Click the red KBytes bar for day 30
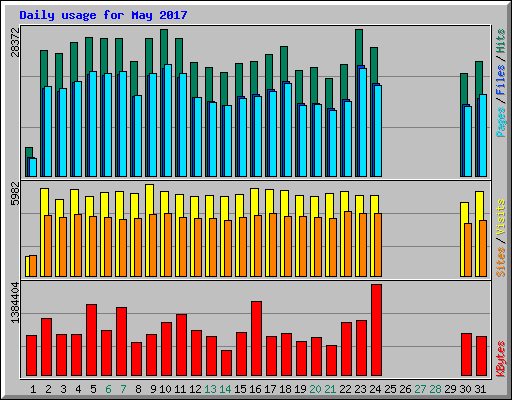 tap(466, 355)
